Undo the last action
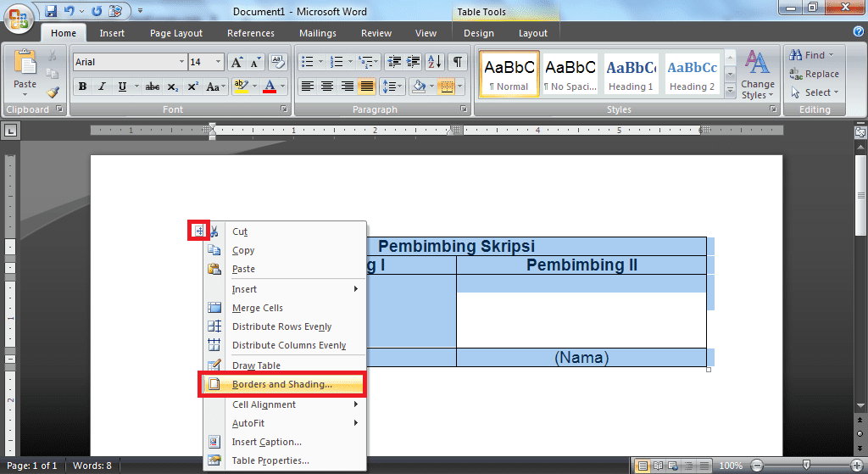868x474 pixels. (x=70, y=10)
